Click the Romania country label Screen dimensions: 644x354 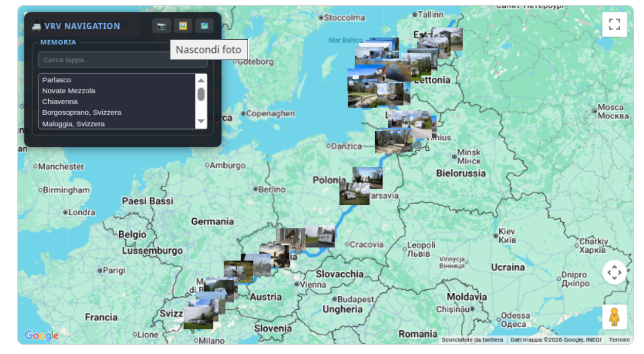(418, 334)
